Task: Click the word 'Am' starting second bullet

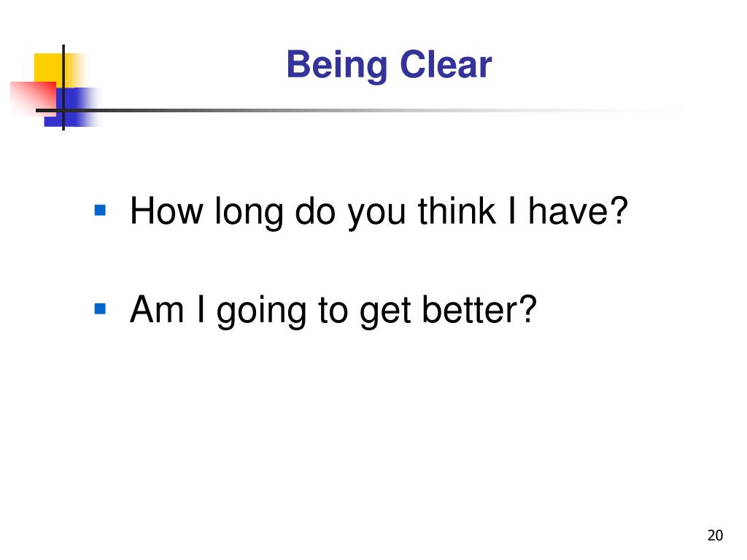Action: pos(157,309)
